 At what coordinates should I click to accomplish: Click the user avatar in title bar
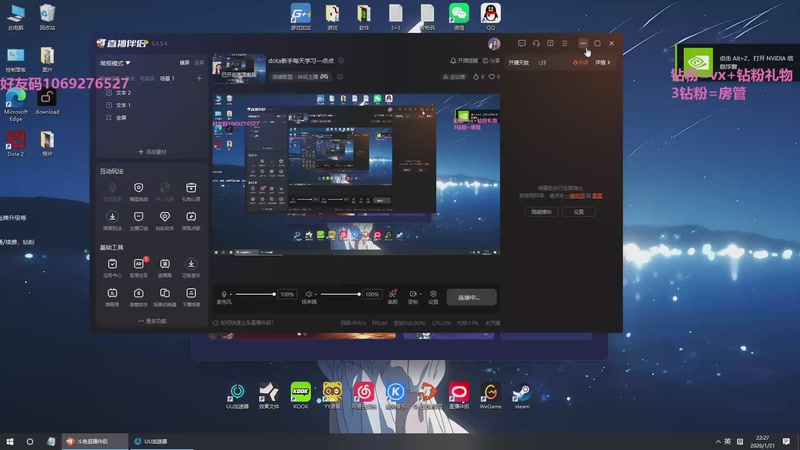pos(493,44)
